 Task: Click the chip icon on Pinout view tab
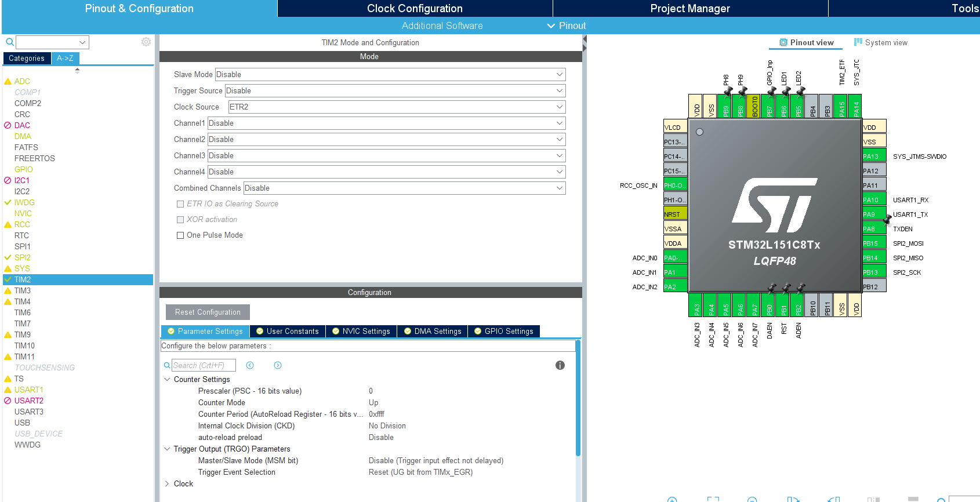[x=783, y=42]
